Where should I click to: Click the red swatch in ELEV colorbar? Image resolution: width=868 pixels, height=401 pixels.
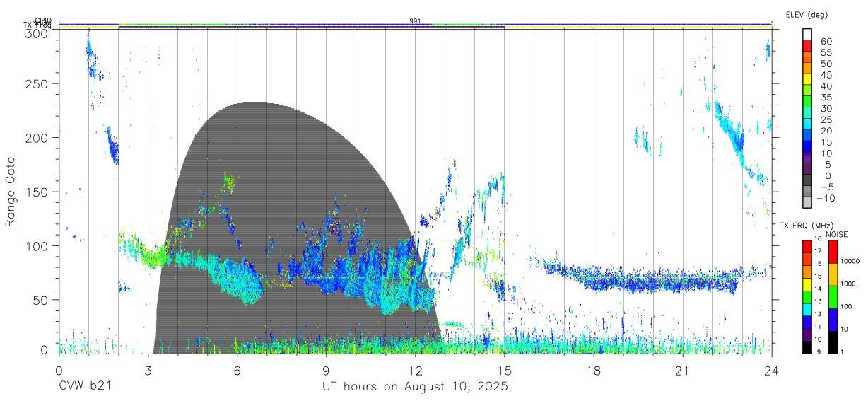click(807, 45)
